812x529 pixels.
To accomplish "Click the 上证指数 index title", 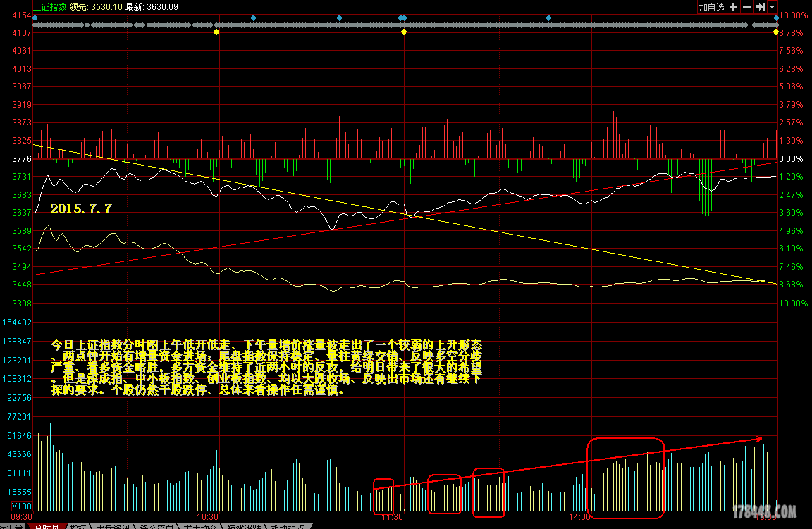I will click(x=50, y=7).
